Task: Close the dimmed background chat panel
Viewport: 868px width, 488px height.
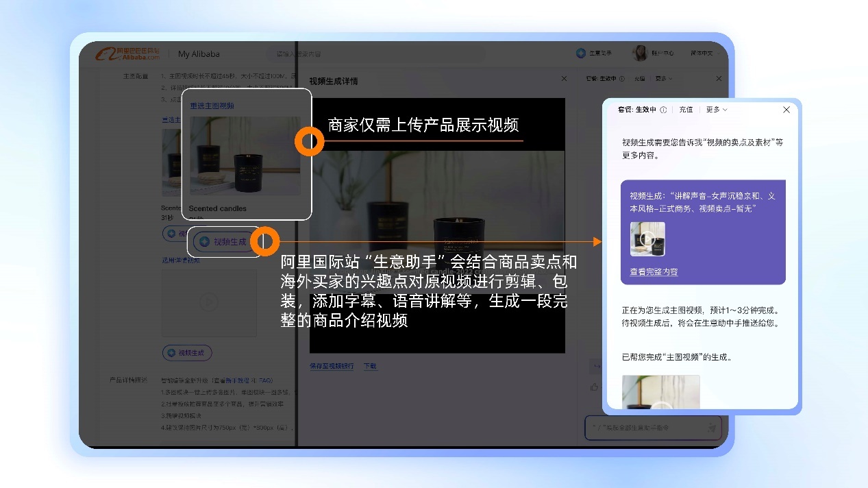Action: pos(719,79)
